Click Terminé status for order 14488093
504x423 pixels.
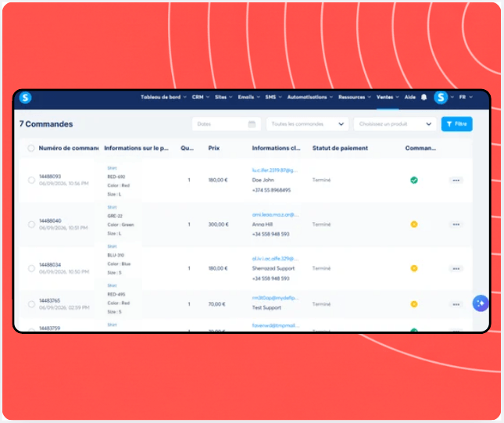tap(321, 180)
